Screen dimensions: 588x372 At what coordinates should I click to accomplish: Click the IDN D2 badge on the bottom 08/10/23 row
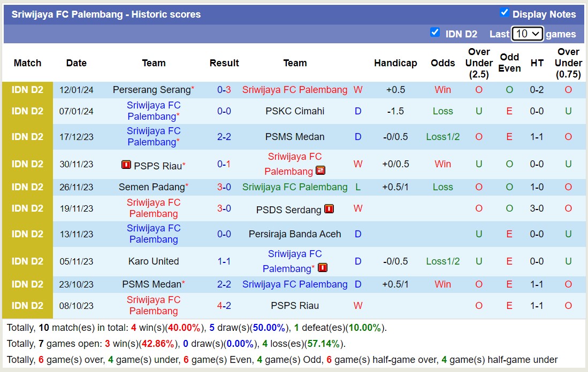[27, 305]
